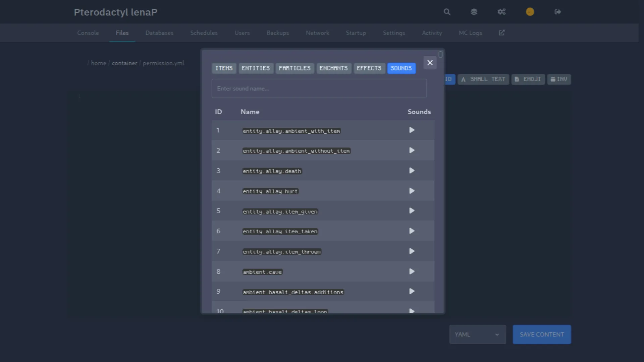This screenshot has height=362, width=644.
Task: Click the SMALL TEXT toolbar button
Action: pos(483,79)
